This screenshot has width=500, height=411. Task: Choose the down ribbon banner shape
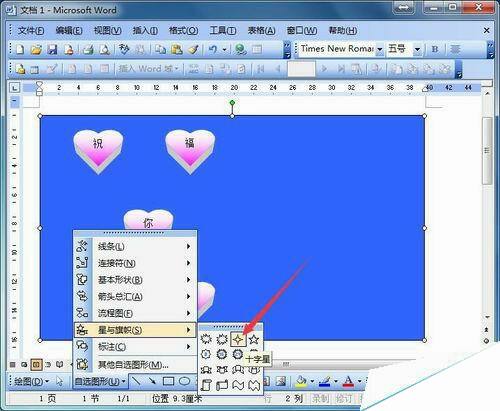pos(222,370)
